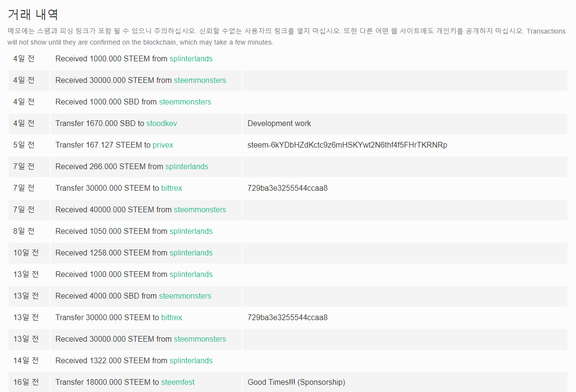576x392 pixels.
Task: Click the 거래 내역 heading
Action: (x=33, y=14)
